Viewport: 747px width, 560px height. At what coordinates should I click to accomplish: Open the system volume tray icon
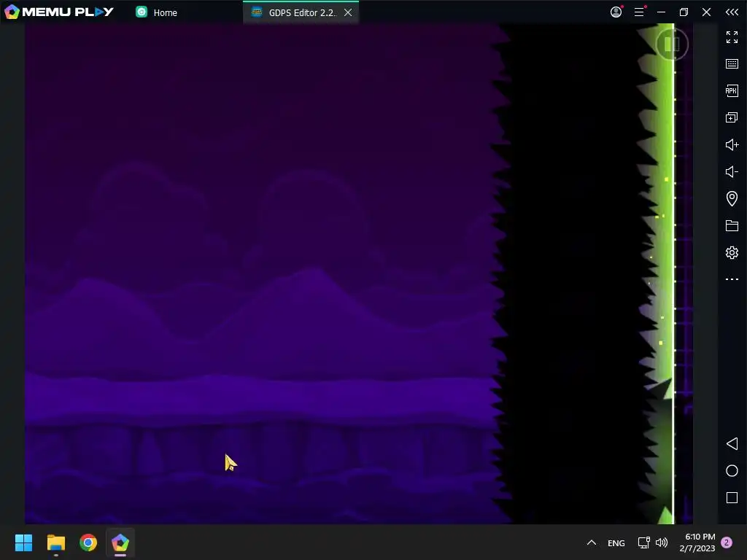coord(661,542)
